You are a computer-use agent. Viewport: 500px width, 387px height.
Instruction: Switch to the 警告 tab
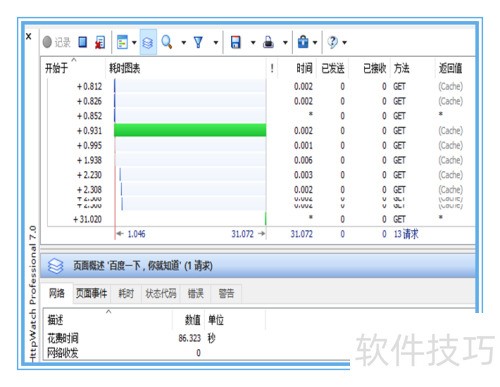[x=226, y=293]
